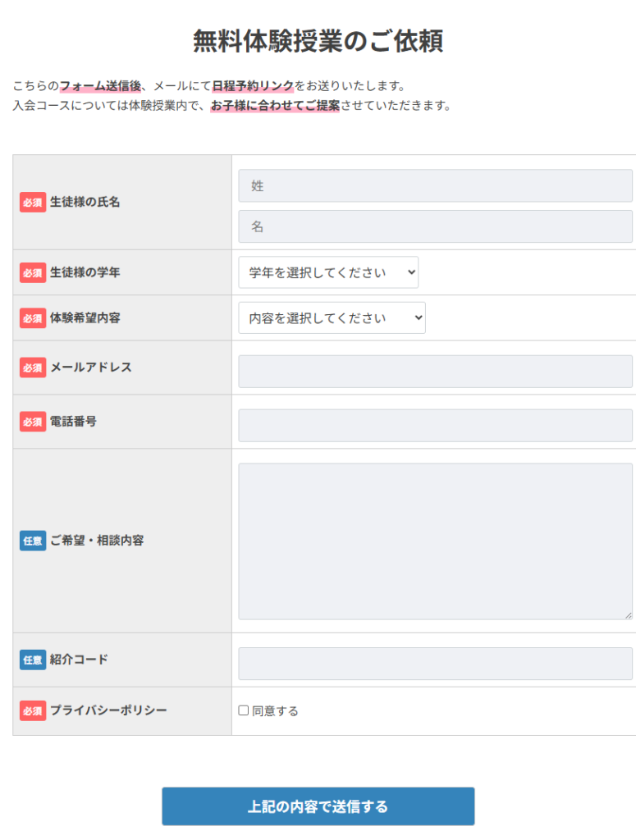The image size is (636, 840).
Task: Click the 上記の内容で送信する submit button
Action: coord(318,806)
